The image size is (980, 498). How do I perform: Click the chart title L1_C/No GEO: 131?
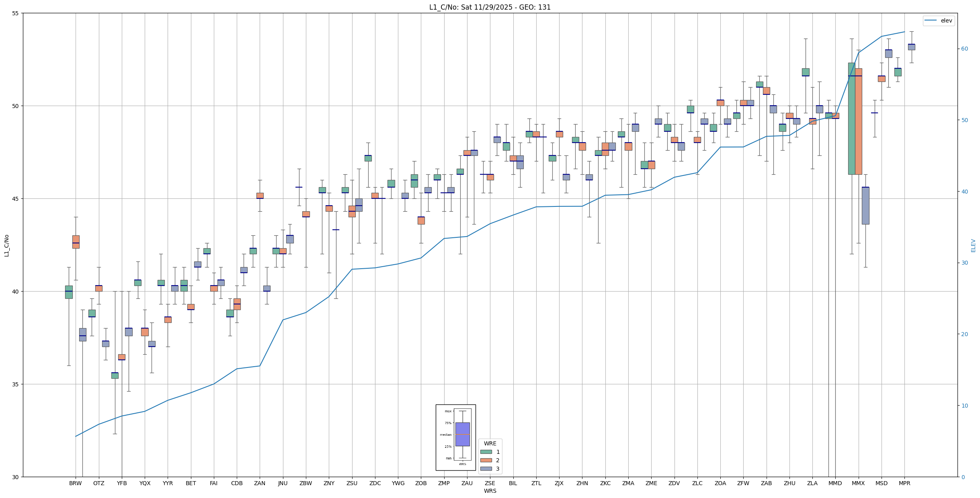[490, 7]
